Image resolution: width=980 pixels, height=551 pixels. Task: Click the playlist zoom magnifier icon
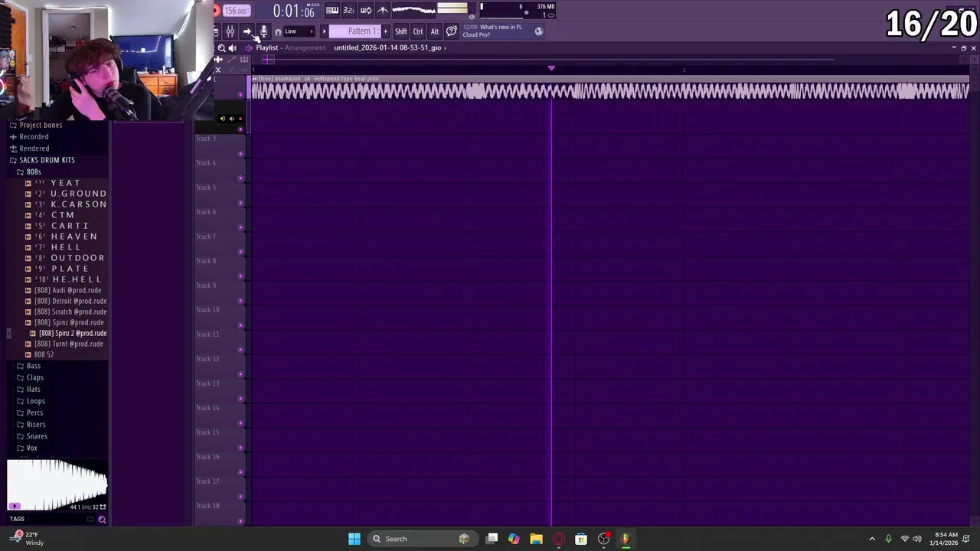point(221,47)
